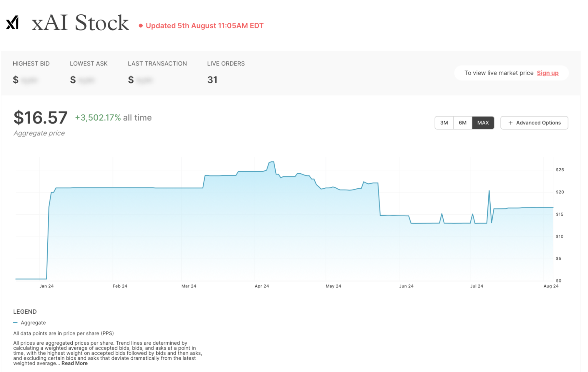Click the $0 price axis label
The height and width of the screenshot is (372, 588).
pyautogui.click(x=559, y=281)
